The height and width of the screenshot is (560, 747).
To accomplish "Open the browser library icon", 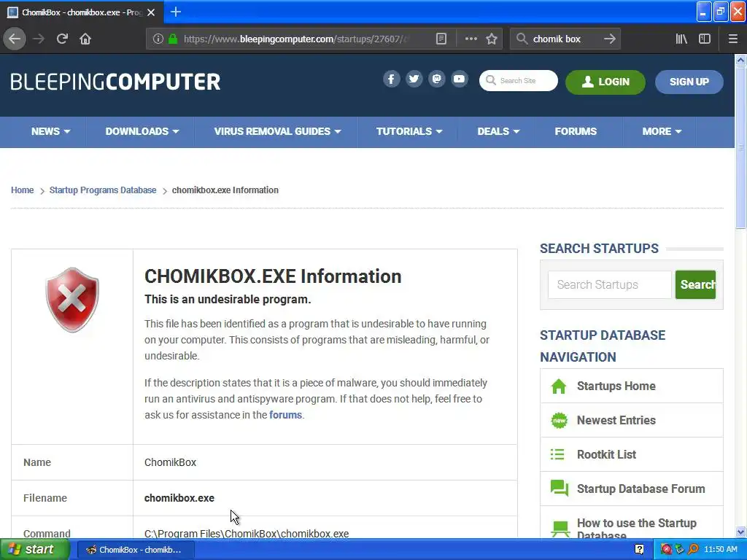I will (681, 39).
